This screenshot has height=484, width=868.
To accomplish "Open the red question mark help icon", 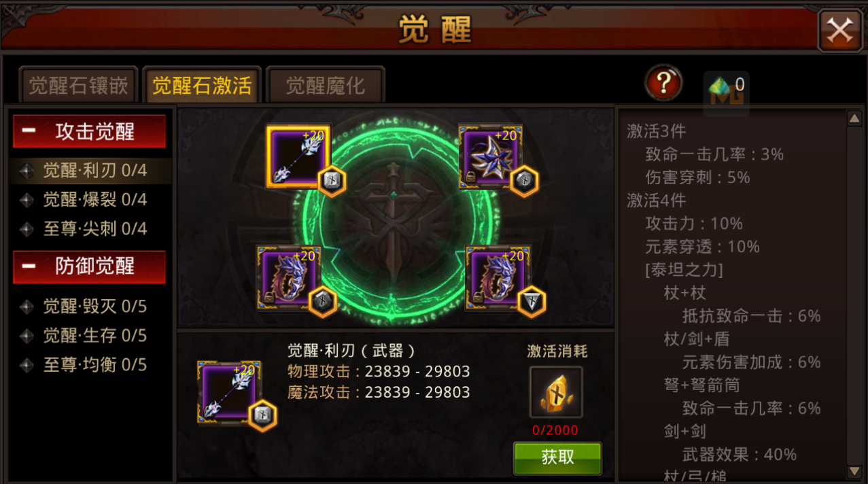I will pos(663,84).
